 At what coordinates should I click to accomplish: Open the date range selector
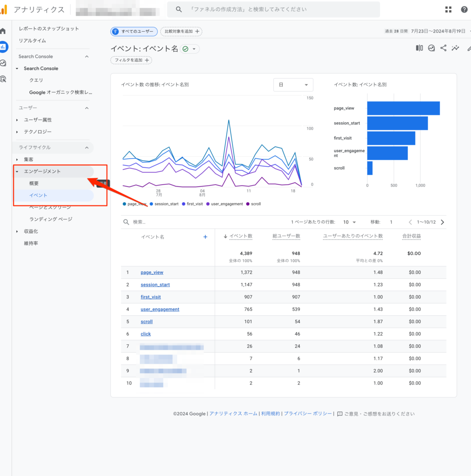[x=429, y=31]
